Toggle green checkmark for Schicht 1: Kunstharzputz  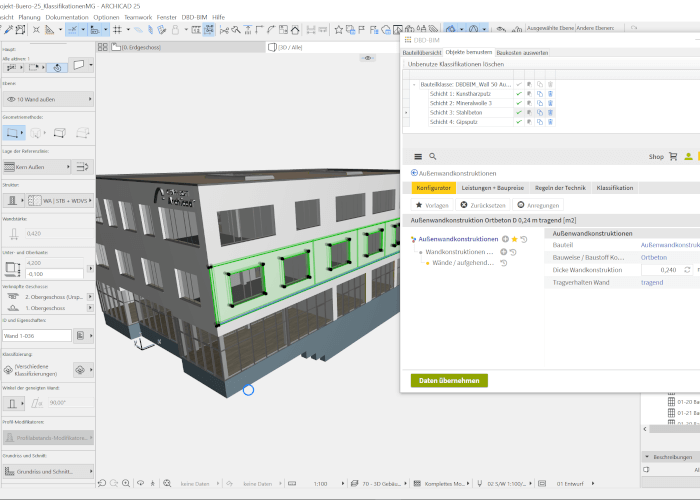519,94
